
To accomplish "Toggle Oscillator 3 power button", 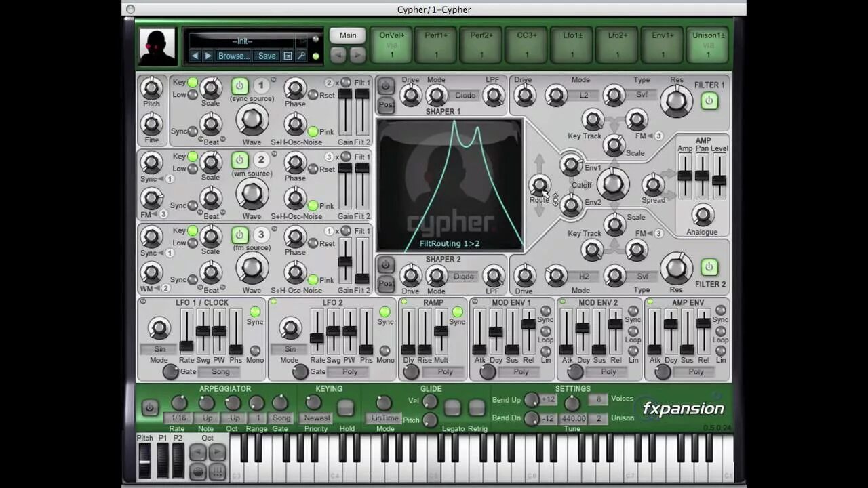I will click(x=239, y=235).
